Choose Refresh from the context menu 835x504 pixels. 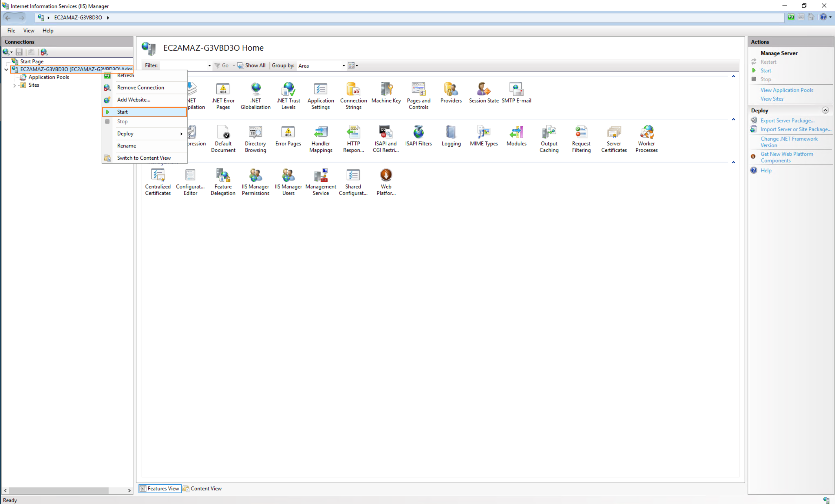coord(144,76)
